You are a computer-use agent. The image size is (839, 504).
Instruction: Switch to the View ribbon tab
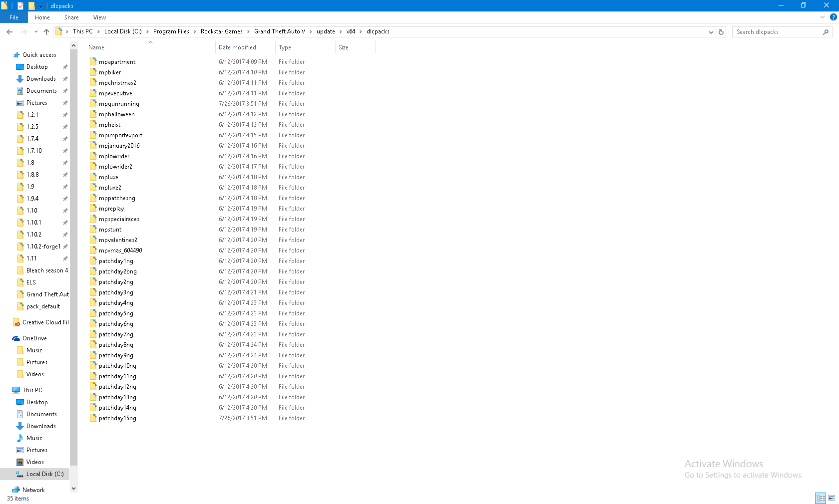[99, 17]
